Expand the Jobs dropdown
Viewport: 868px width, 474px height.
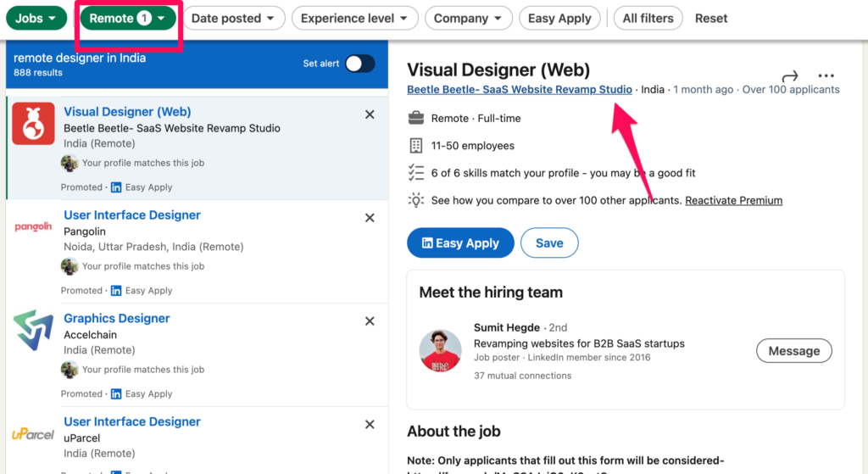pos(36,19)
